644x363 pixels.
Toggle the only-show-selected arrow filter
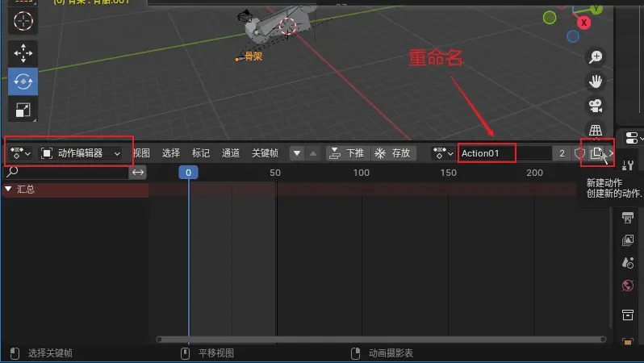pos(297,153)
